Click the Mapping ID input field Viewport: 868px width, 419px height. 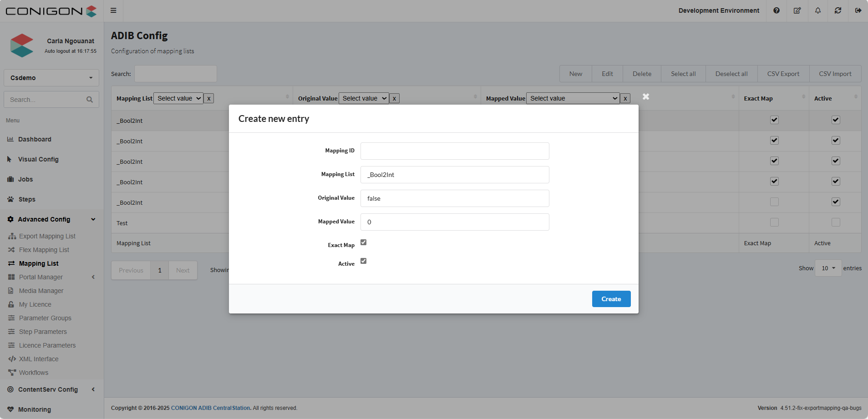point(454,151)
